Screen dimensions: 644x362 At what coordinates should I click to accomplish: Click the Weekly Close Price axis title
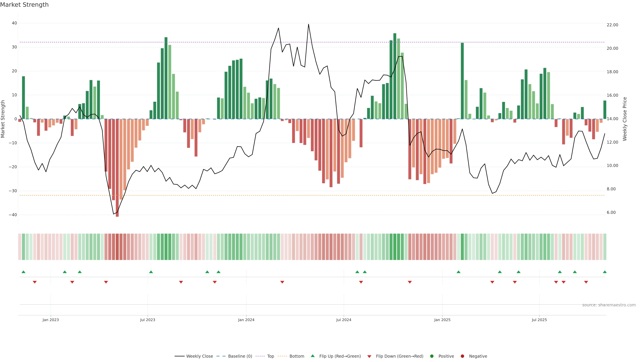click(x=625, y=119)
